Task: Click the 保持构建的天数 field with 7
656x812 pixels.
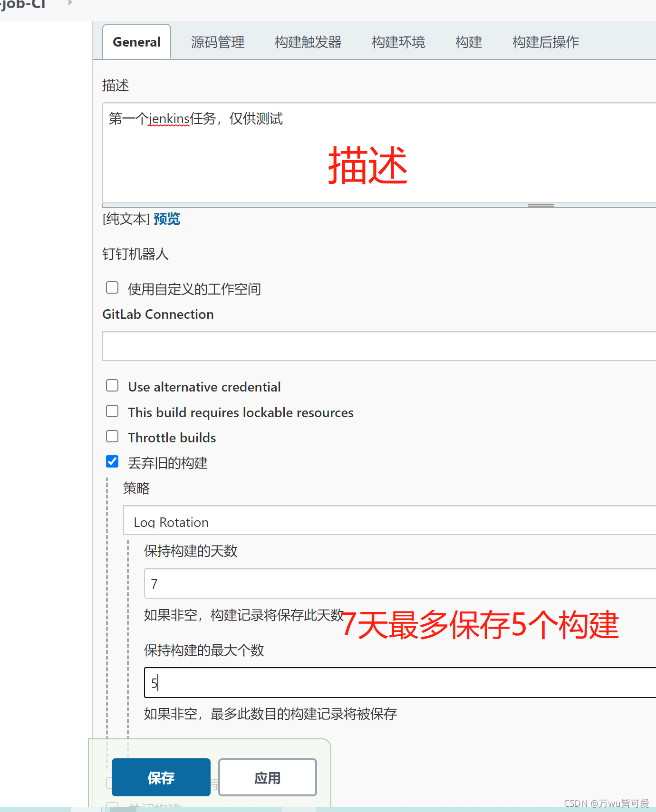Action: pyautogui.click(x=400, y=583)
